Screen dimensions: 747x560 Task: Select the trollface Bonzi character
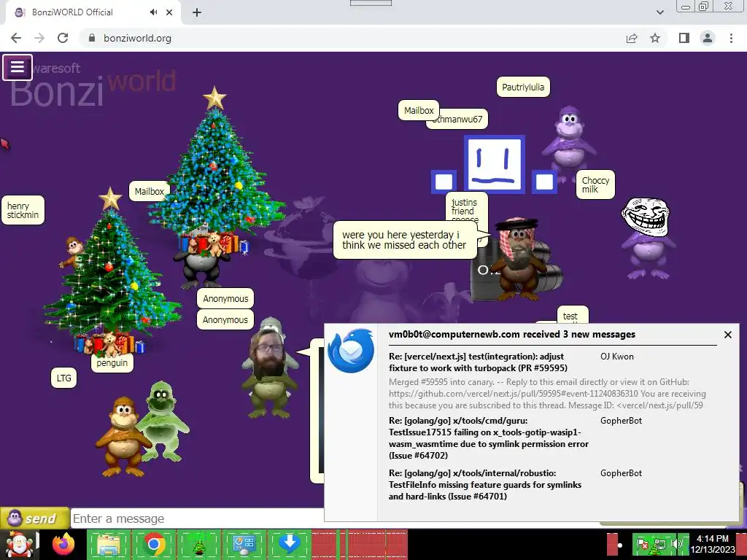pyautogui.click(x=648, y=238)
